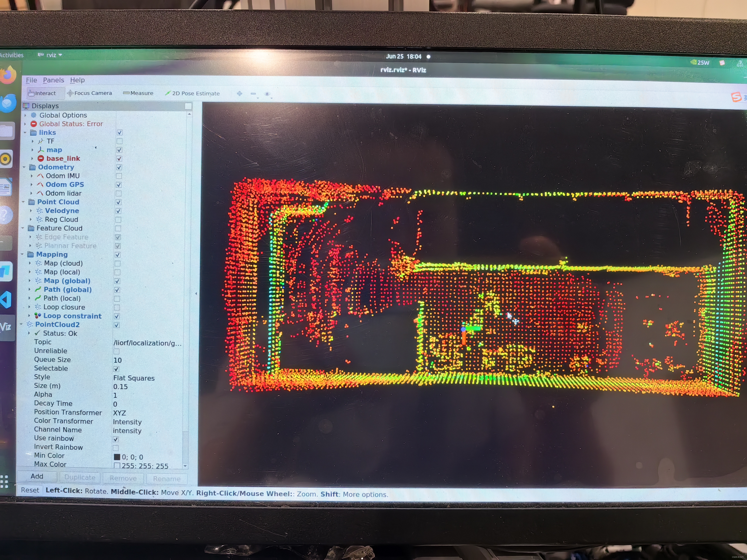Check the Invert Rainbow checkbox
This screenshot has height=560, width=747.
[x=116, y=448]
